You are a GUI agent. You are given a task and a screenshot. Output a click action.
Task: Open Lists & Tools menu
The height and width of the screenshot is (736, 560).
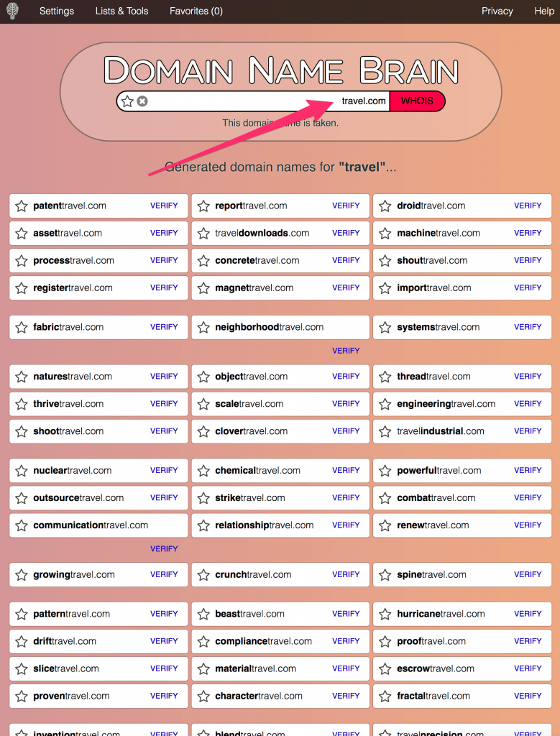click(x=121, y=11)
